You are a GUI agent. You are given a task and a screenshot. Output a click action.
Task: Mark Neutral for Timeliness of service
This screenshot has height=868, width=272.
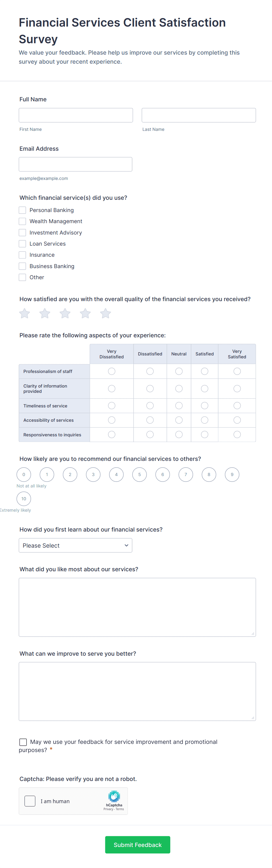click(179, 405)
